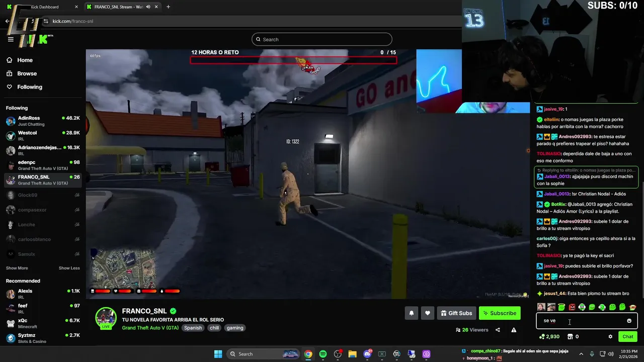
Task: Mute audio on FRANCO_SNL tab
Action: tap(148, 7)
